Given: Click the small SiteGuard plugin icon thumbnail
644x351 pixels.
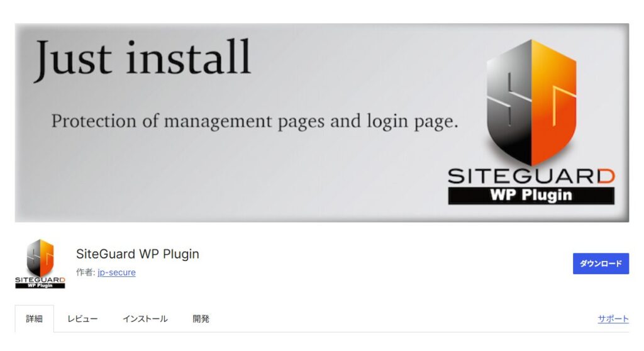Looking at the screenshot, I should click(40, 264).
